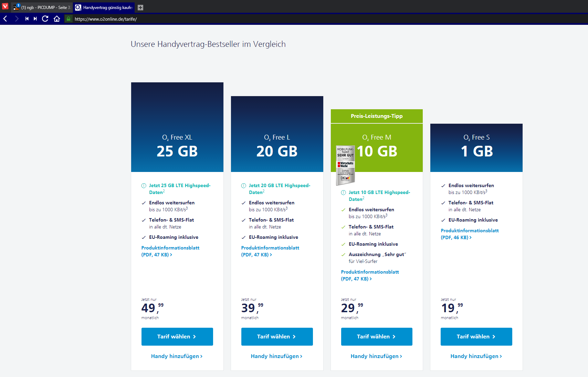Click 'Jetzt 20 GB LTE Highspeed-Daten' text
The image size is (588, 377).
tap(280, 189)
